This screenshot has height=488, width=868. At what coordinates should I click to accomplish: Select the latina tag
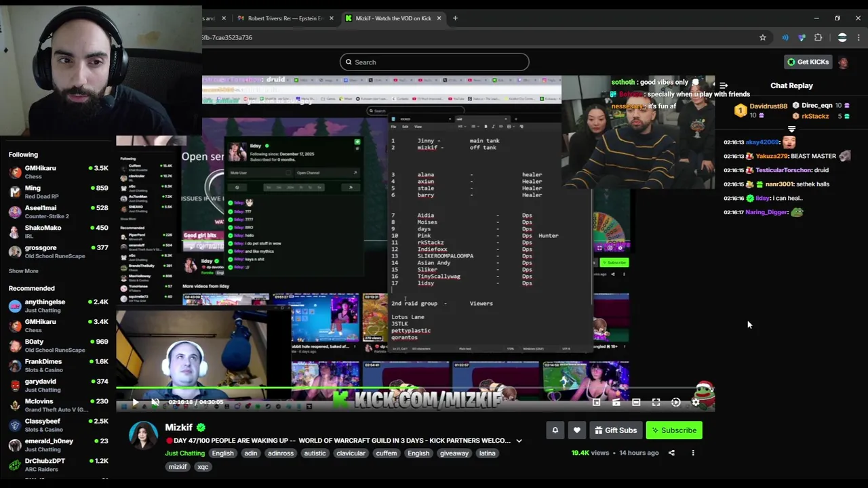coord(487,453)
